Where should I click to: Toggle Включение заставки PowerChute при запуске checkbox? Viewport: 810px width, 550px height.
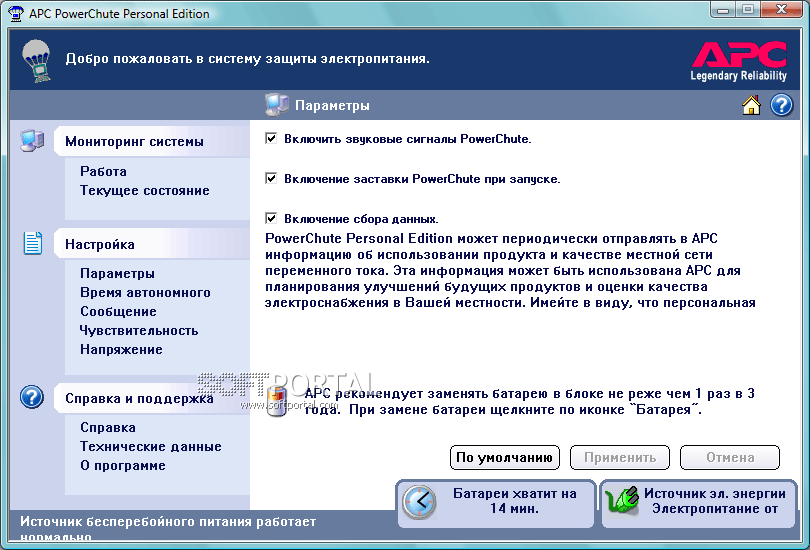click(271, 178)
